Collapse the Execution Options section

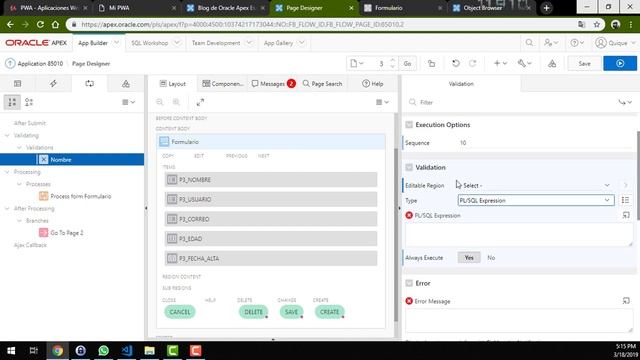coord(409,125)
